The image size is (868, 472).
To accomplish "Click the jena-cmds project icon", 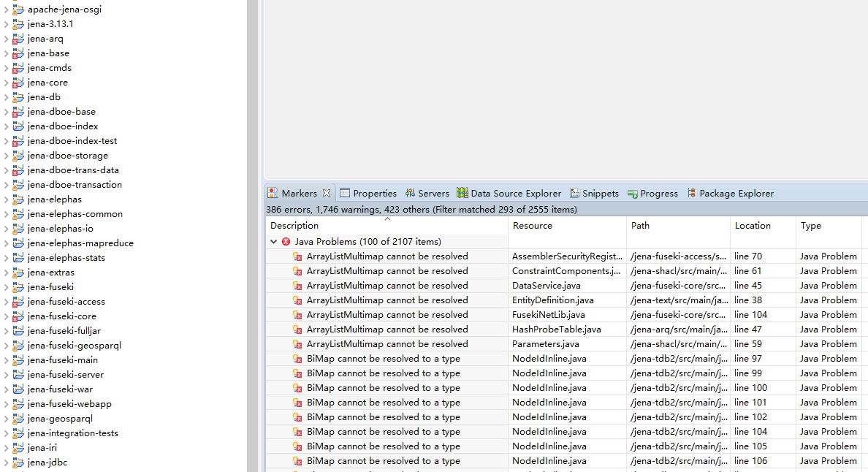I will coord(18,68).
